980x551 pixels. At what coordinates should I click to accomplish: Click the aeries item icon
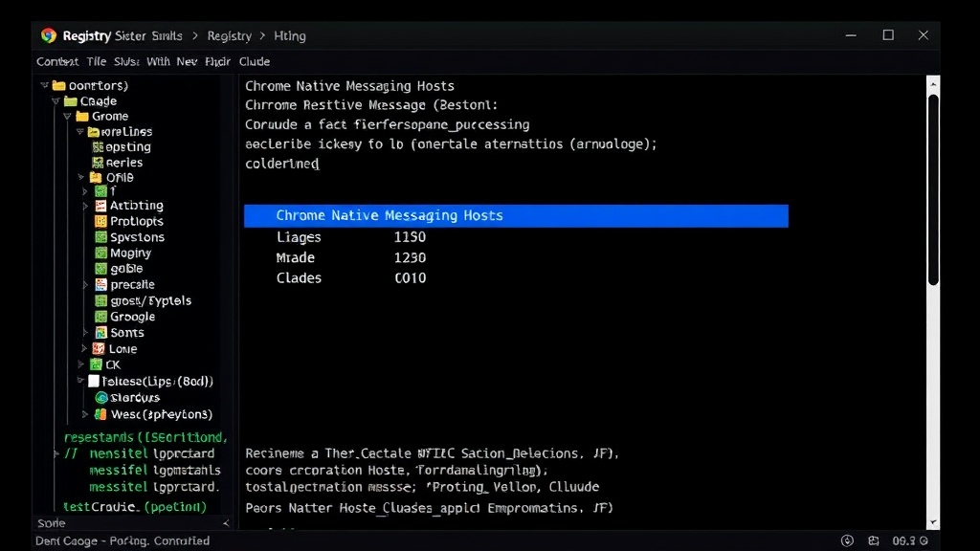pyautogui.click(x=99, y=163)
